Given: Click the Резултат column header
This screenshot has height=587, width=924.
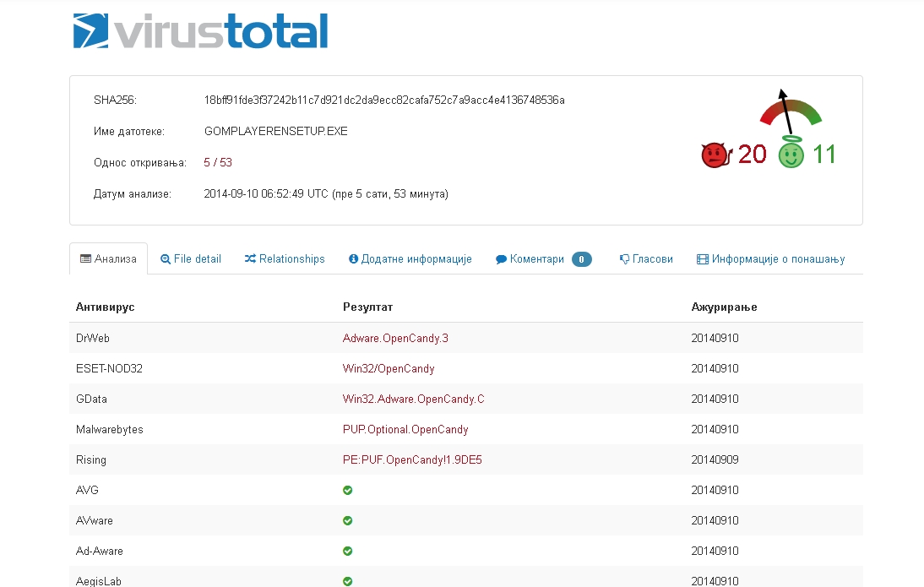Looking at the screenshot, I should pos(367,307).
